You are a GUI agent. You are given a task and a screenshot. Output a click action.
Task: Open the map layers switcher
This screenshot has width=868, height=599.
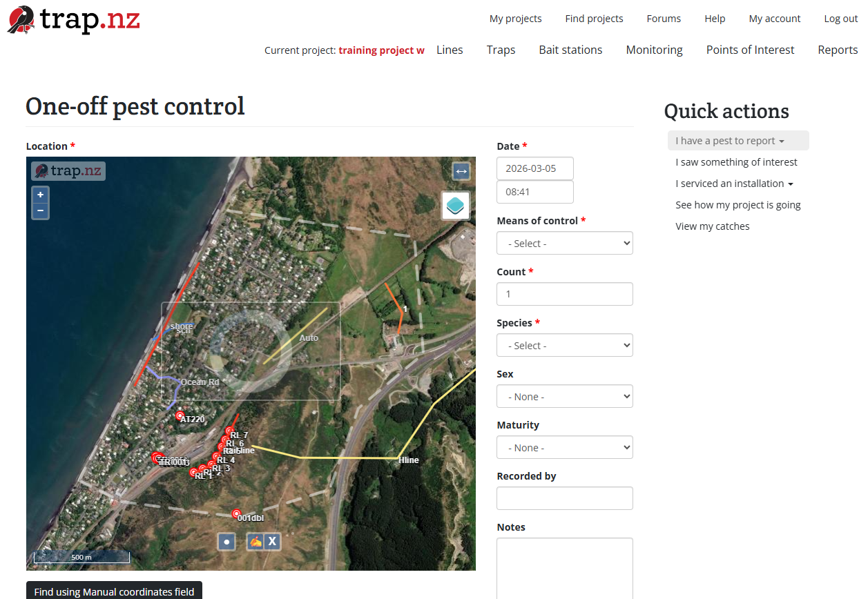(x=456, y=206)
